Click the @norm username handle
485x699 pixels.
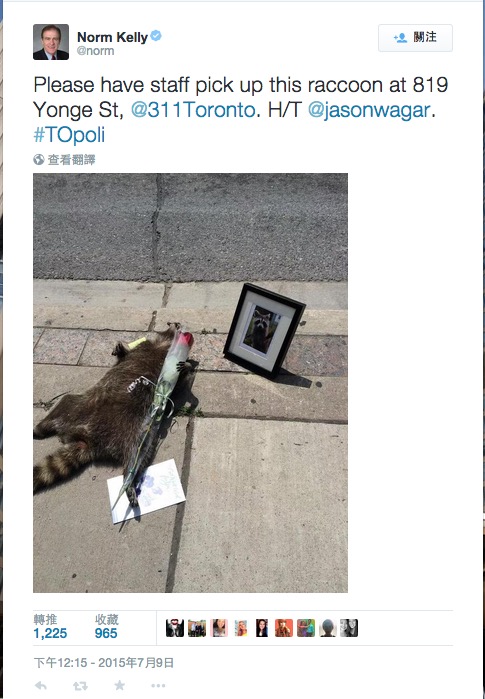click(x=95, y=51)
